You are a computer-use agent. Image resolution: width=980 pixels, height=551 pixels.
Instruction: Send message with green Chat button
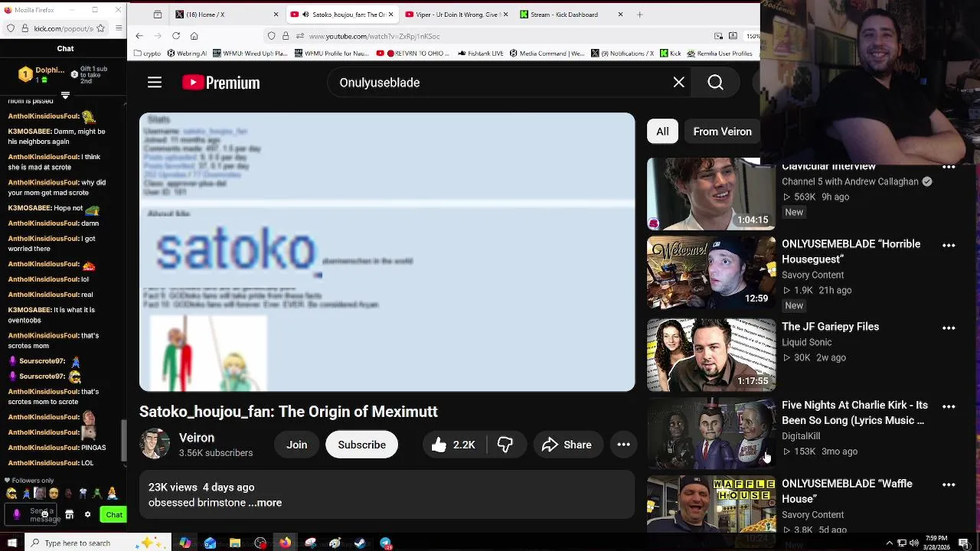(114, 515)
